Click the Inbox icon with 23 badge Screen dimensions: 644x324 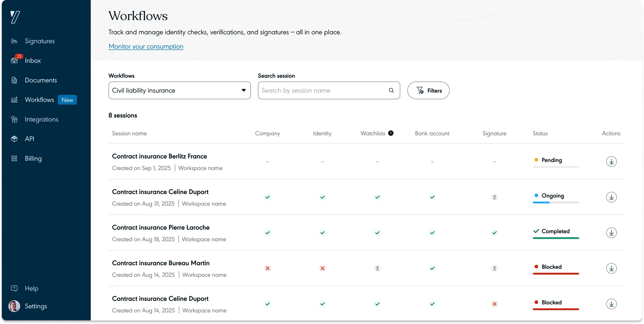[14, 60]
